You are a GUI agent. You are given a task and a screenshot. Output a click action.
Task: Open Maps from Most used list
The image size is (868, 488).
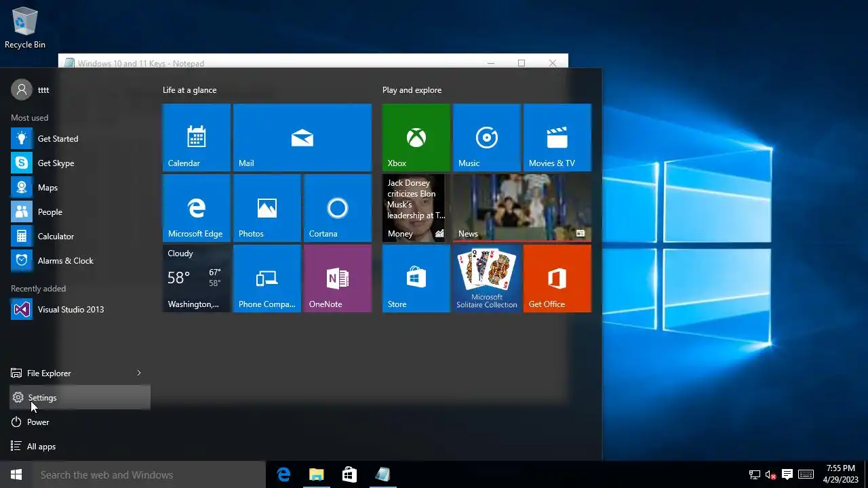(x=80, y=188)
